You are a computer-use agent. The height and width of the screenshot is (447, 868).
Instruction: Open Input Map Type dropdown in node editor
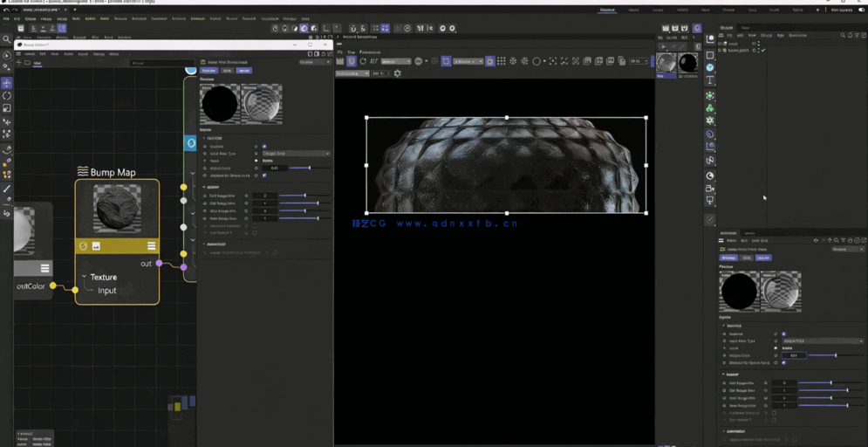point(296,154)
